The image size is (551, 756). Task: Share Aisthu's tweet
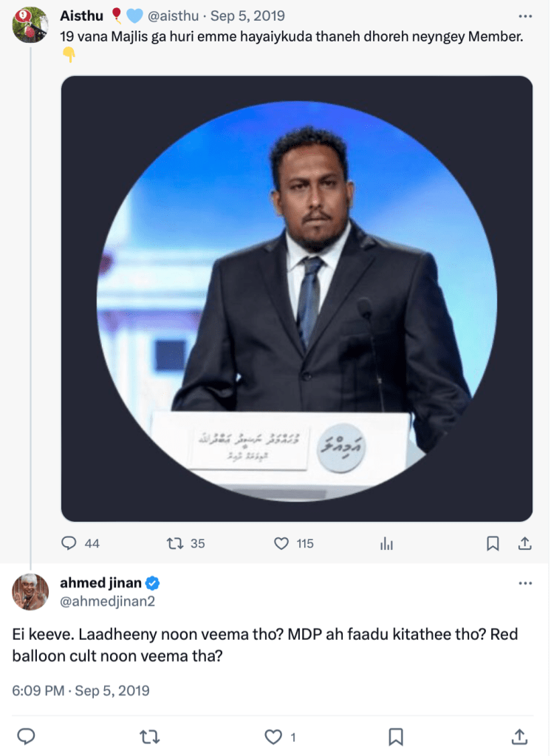525,543
